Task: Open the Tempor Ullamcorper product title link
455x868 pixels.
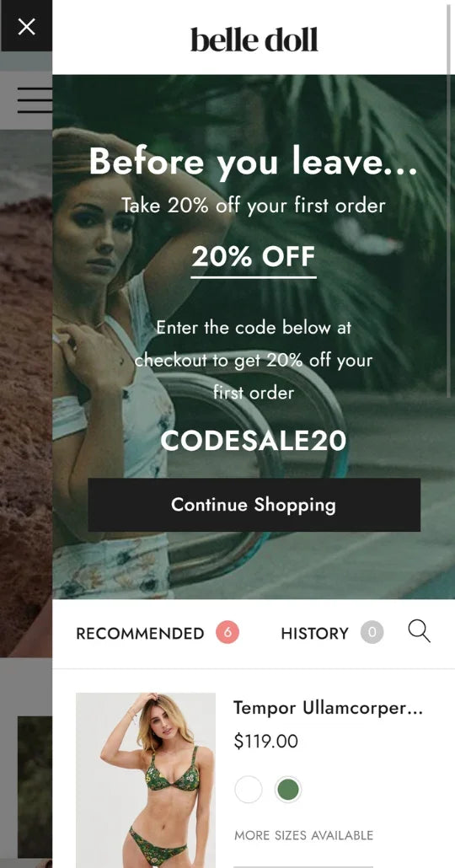Action: coord(329,708)
